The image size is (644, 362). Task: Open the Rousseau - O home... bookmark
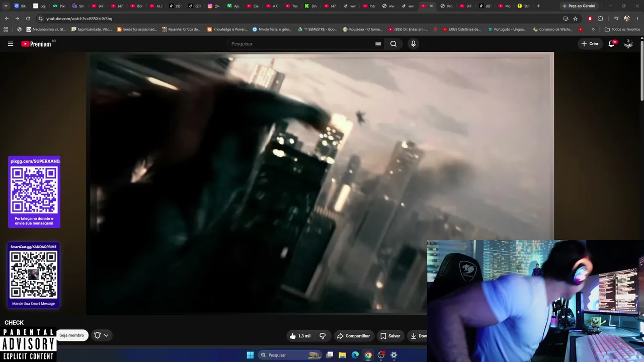click(x=362, y=29)
